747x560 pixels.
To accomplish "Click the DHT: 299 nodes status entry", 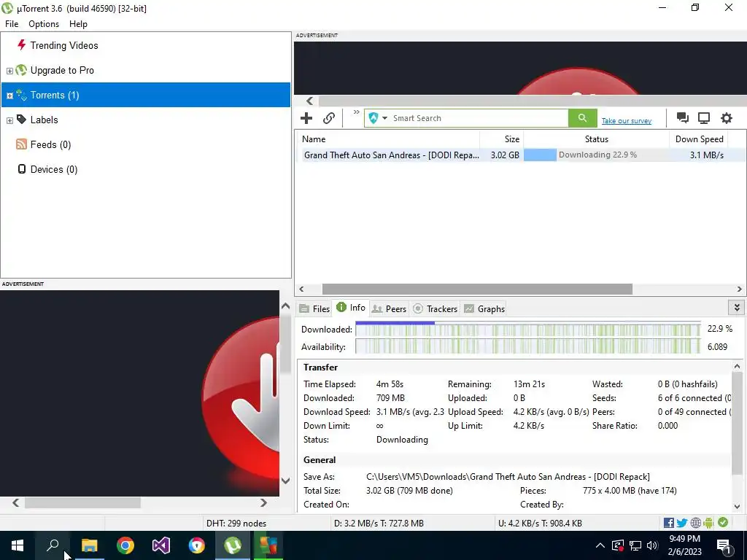I will click(236, 524).
